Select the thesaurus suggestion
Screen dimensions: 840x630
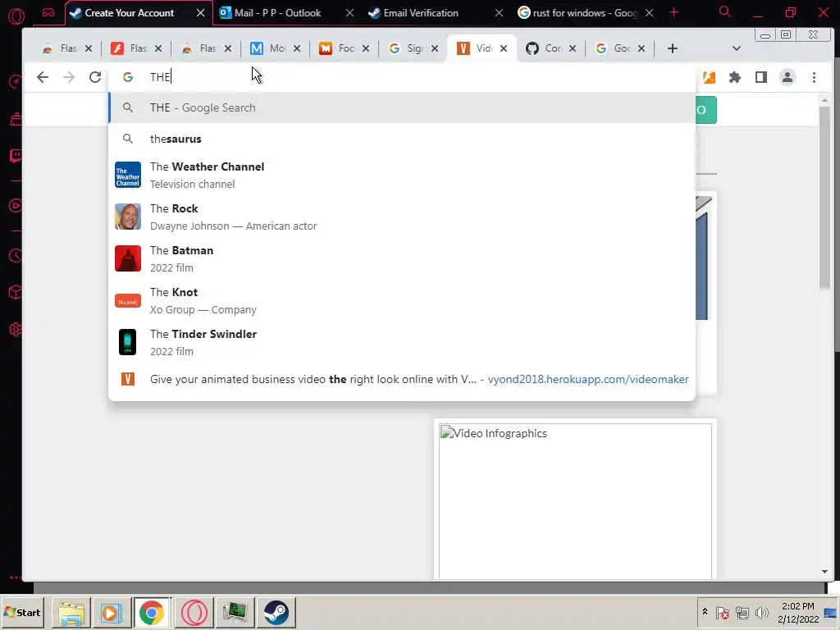click(x=402, y=139)
